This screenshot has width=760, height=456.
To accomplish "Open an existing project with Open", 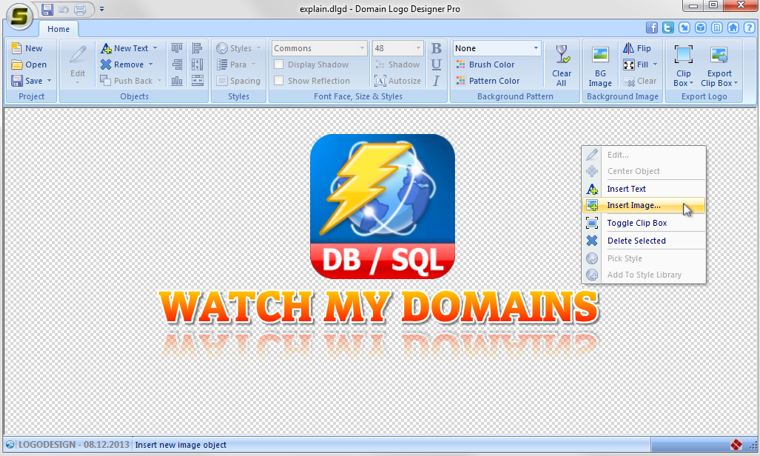I will click(29, 64).
